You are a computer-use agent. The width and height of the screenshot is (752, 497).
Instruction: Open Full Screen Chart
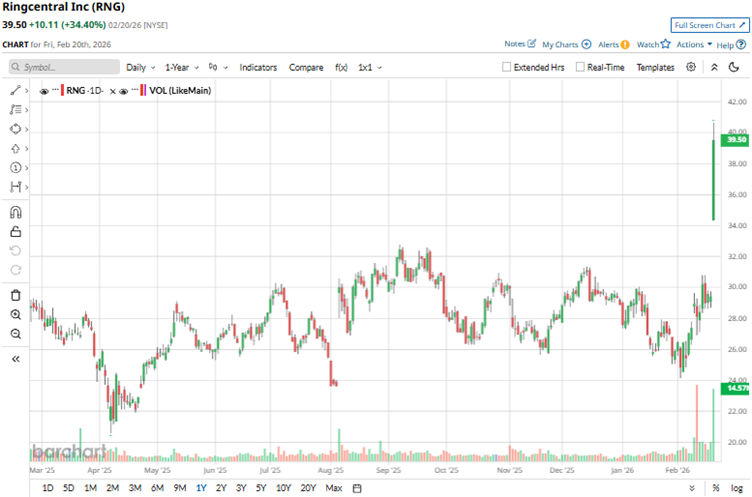click(710, 25)
